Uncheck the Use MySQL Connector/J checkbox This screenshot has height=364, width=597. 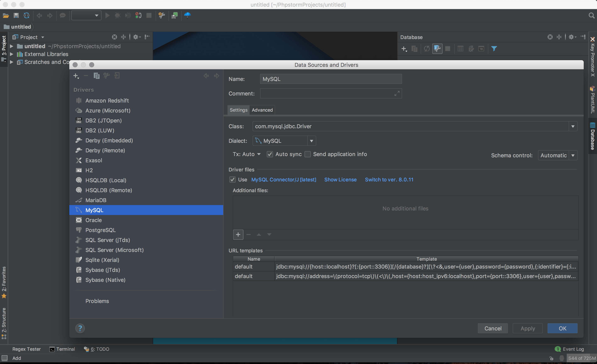232,180
